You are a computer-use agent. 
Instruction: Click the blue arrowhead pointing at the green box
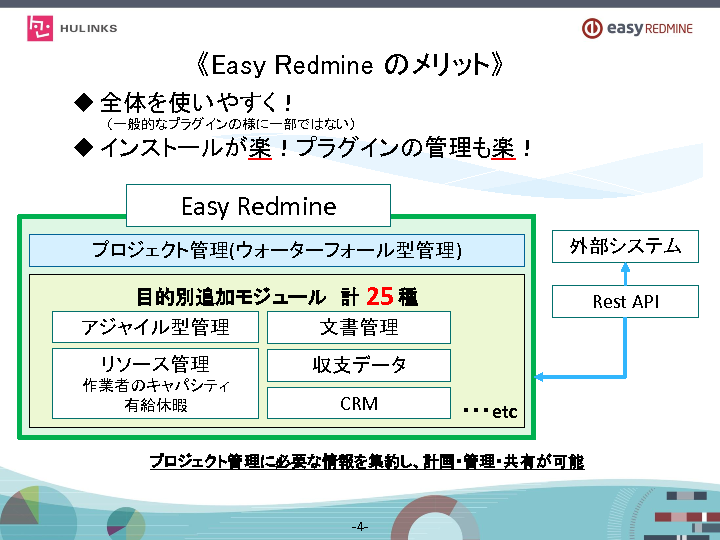542,377
